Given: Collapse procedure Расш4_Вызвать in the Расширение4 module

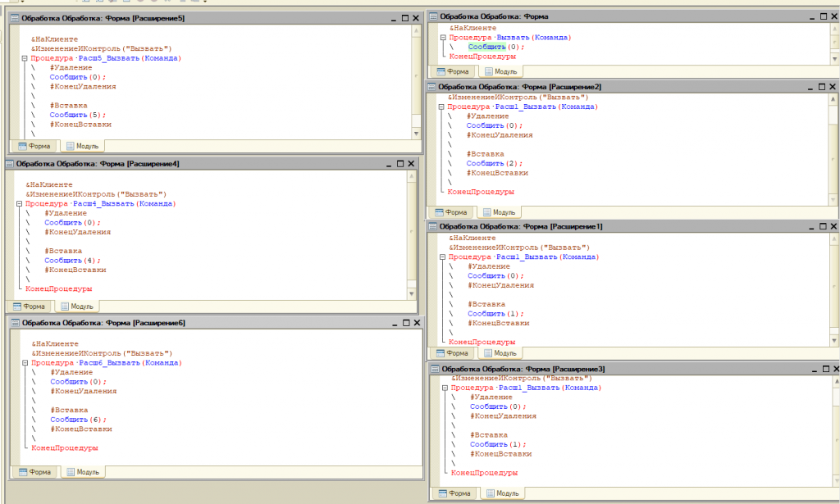Looking at the screenshot, I should [18, 204].
